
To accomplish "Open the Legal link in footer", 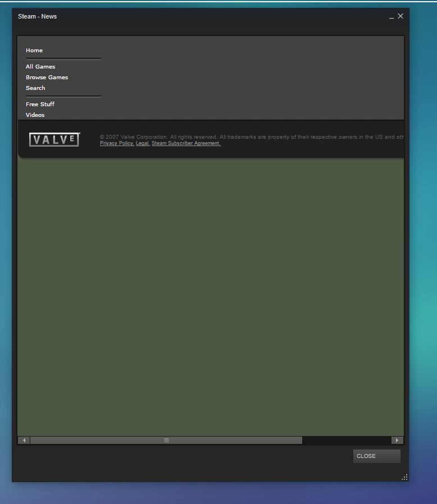I will click(x=143, y=143).
